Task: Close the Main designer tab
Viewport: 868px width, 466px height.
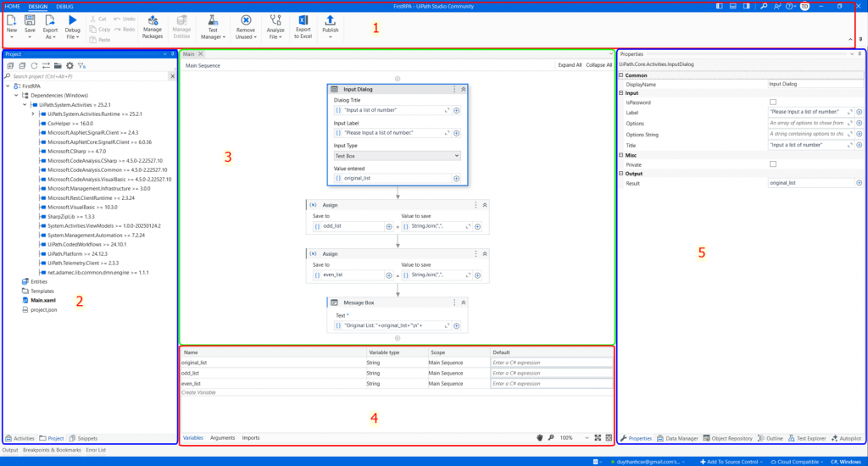Action: pos(200,54)
